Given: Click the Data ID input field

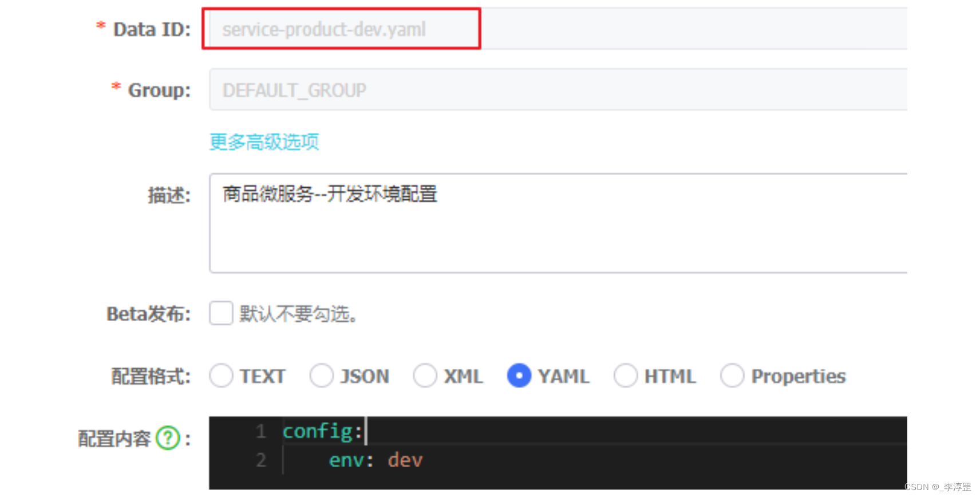Looking at the screenshot, I should click(x=558, y=29).
